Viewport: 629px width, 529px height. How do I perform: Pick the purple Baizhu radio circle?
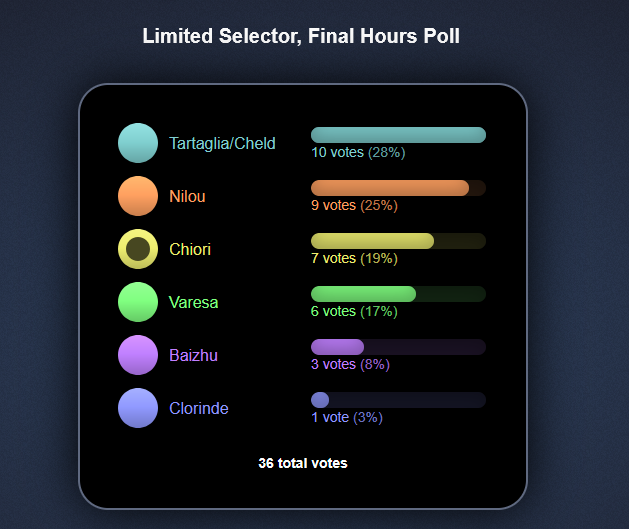[x=138, y=355]
